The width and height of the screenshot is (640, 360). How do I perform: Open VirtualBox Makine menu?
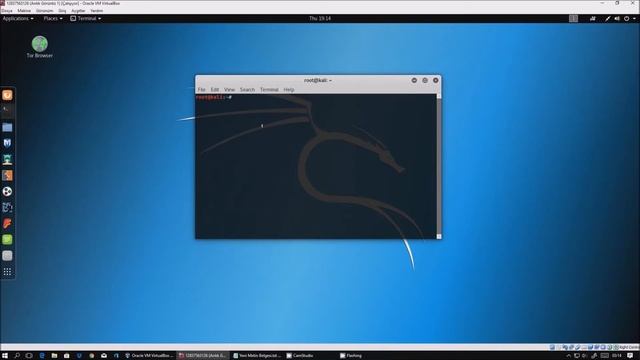click(24, 11)
